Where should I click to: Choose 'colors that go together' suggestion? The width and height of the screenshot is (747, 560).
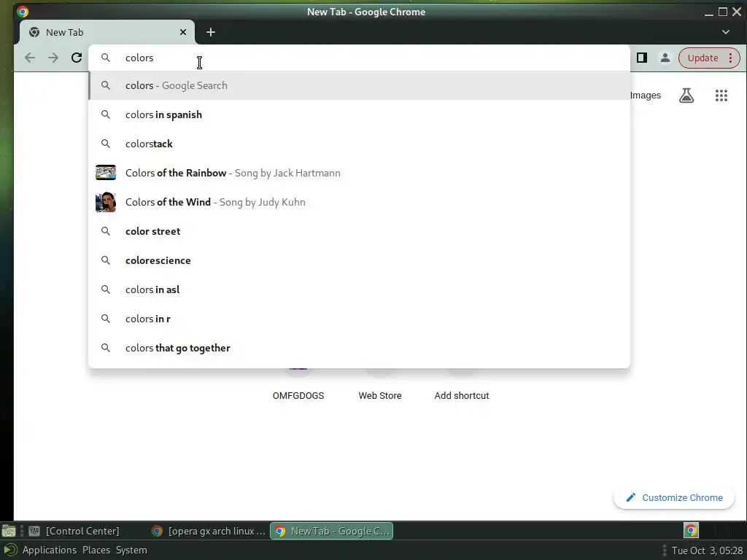point(359,348)
